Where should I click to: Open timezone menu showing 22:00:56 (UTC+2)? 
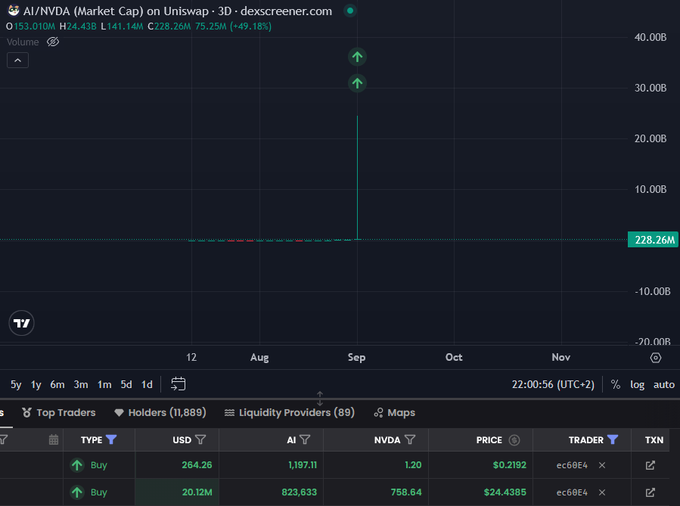[x=553, y=385]
